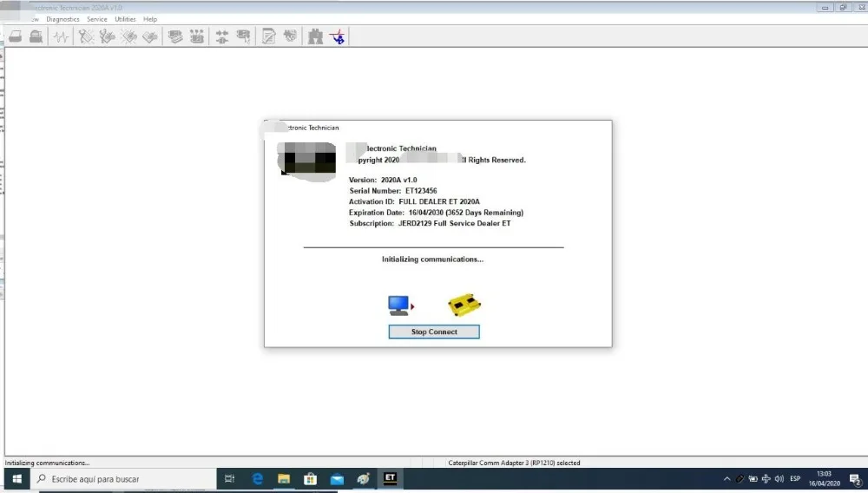Open the notification center icon
This screenshot has height=493, width=868.
point(855,480)
